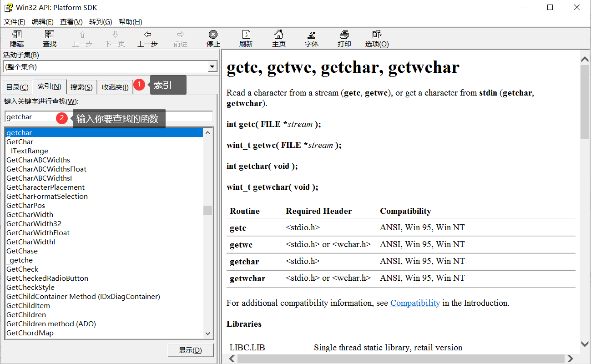This screenshot has height=364, width=591.
Task: Select GetCharWidthI index entry
Action: (31, 242)
